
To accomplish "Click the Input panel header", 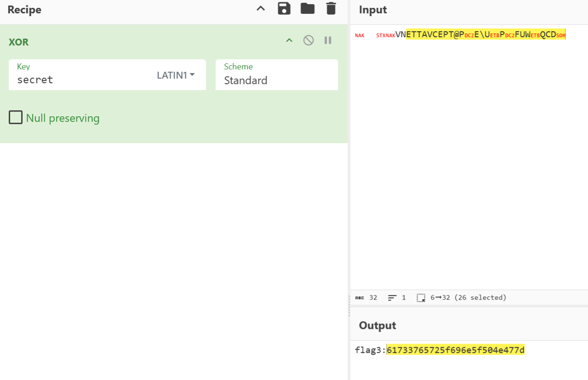I will pyautogui.click(x=373, y=10).
